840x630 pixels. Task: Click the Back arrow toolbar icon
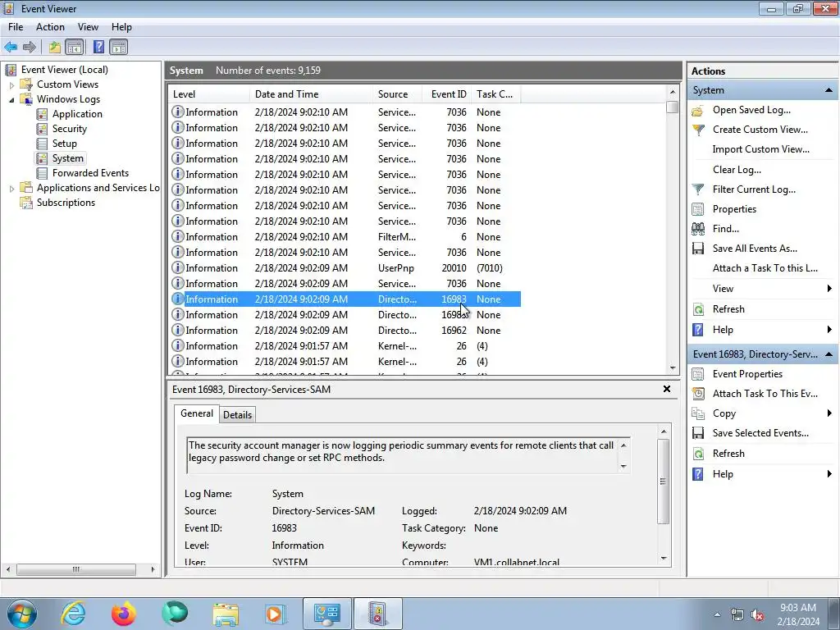[x=11, y=47]
